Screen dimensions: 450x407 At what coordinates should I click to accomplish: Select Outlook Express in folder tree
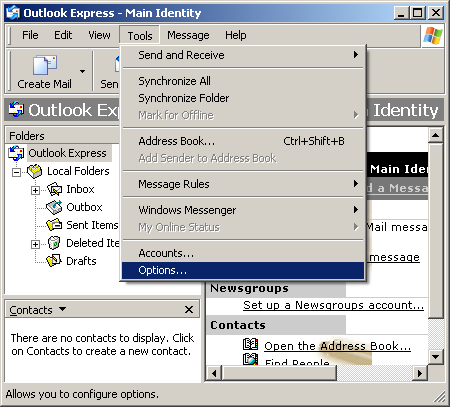coord(68,153)
